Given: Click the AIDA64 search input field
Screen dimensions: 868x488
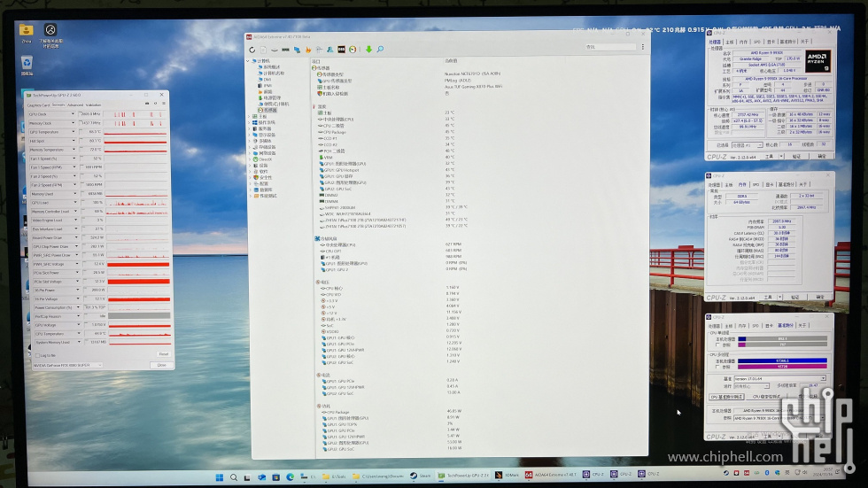Looking at the screenshot, I should tap(609, 47).
